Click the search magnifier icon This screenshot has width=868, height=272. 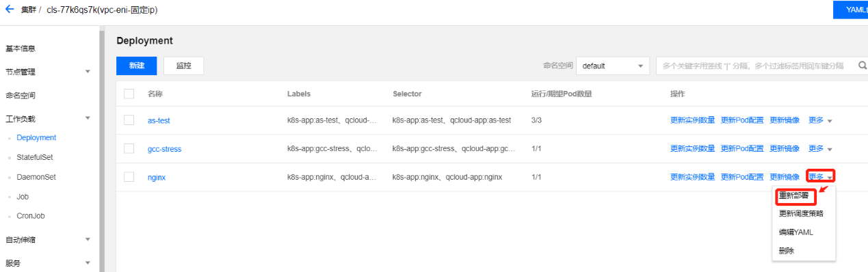863,66
